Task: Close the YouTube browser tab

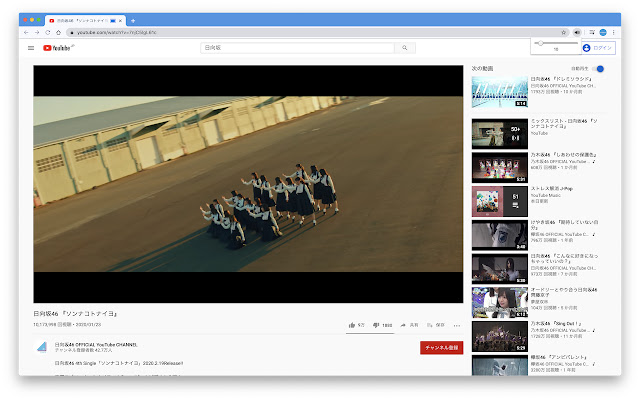Action: click(120, 20)
